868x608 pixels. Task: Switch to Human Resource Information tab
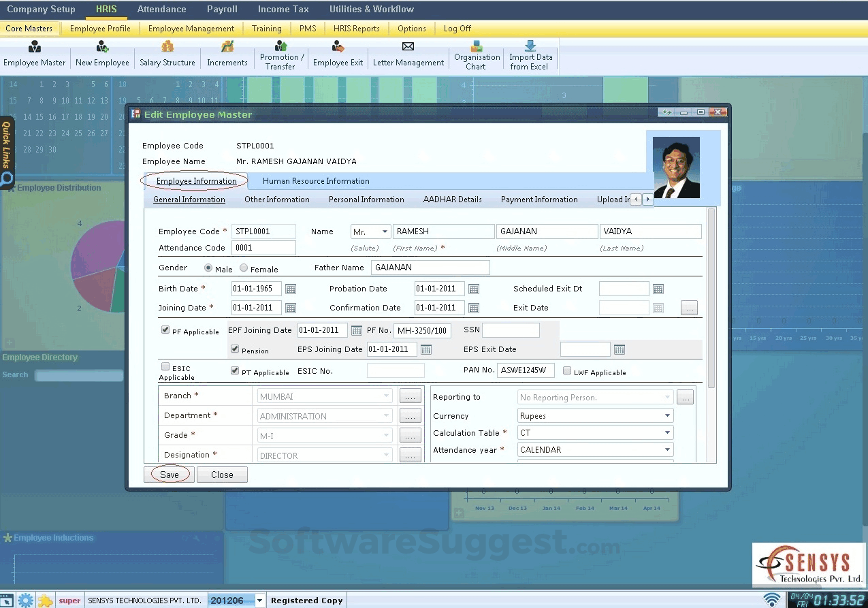[316, 181]
